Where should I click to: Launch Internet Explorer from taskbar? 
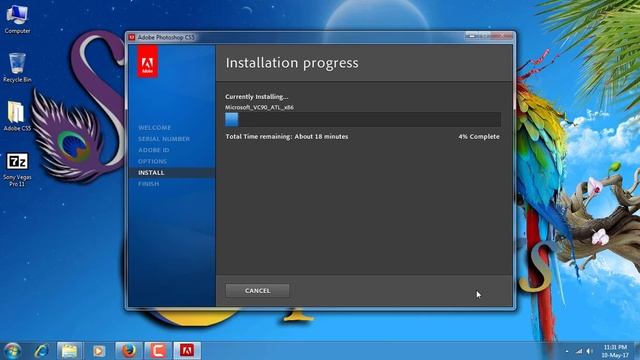(x=42, y=351)
